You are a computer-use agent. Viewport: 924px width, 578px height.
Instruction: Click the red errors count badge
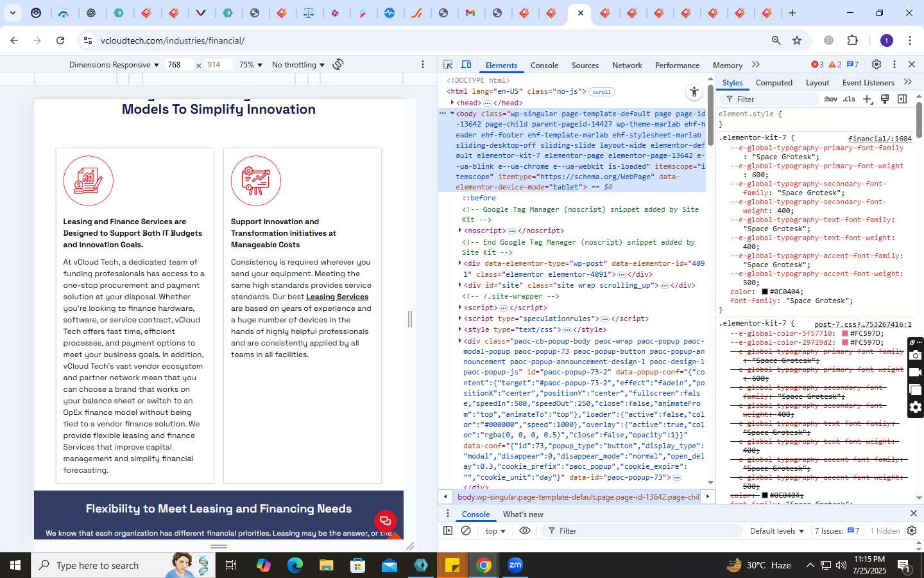tap(817, 64)
